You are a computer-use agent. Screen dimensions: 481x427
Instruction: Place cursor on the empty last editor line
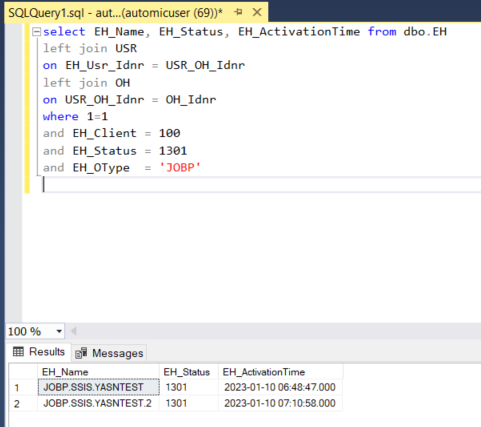pyautogui.click(x=262, y=185)
